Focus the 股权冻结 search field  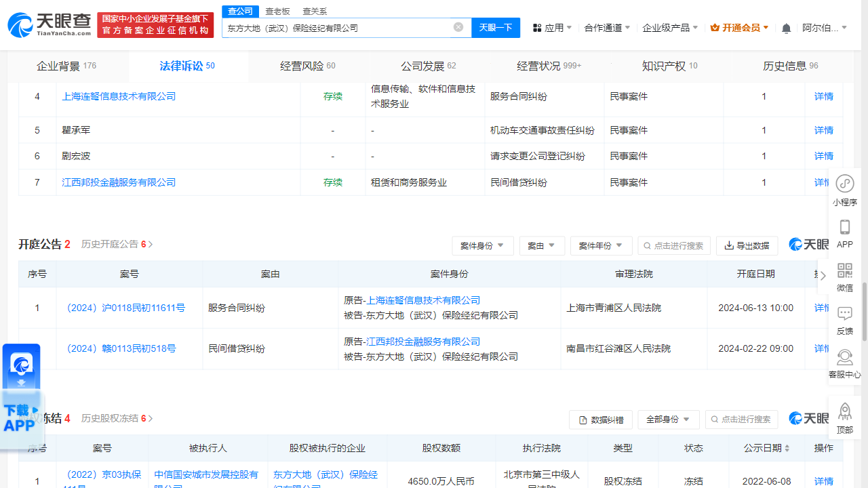coord(741,420)
